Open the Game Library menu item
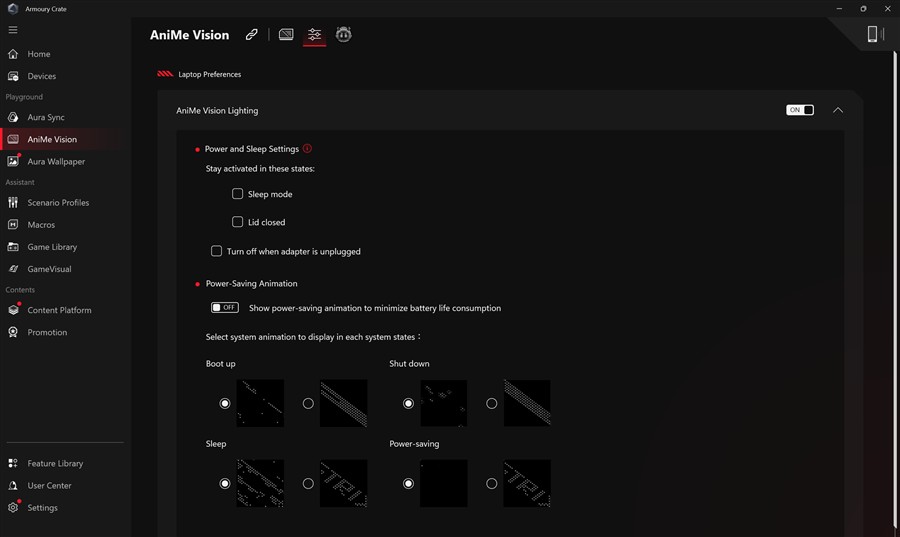900x537 pixels. click(x=52, y=247)
